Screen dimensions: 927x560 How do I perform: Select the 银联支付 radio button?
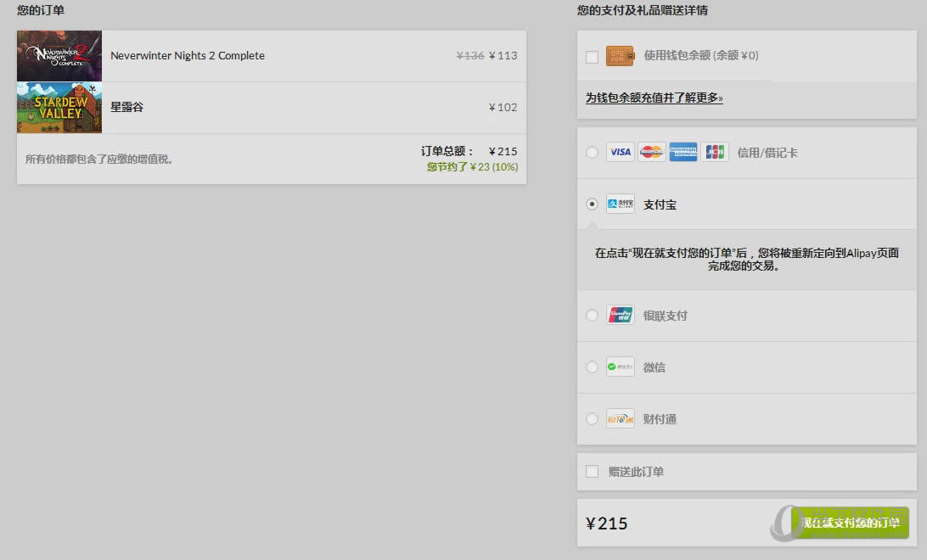pyautogui.click(x=592, y=315)
